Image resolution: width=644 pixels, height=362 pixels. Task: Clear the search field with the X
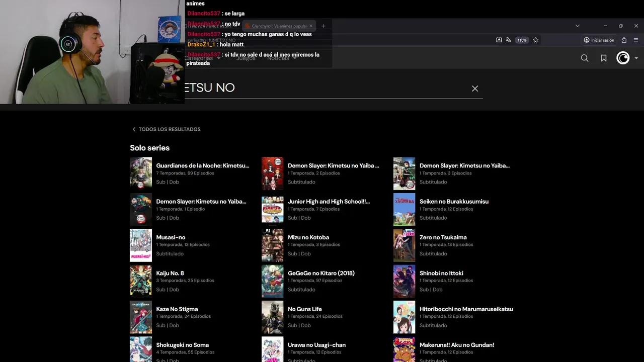pos(475,88)
